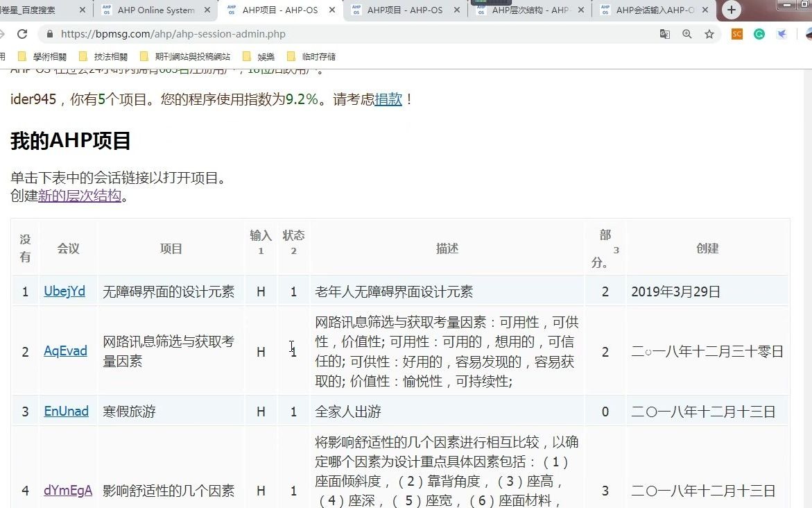This screenshot has width=812, height=508.
Task: Open the UbejYd session link
Action: pyautogui.click(x=64, y=291)
